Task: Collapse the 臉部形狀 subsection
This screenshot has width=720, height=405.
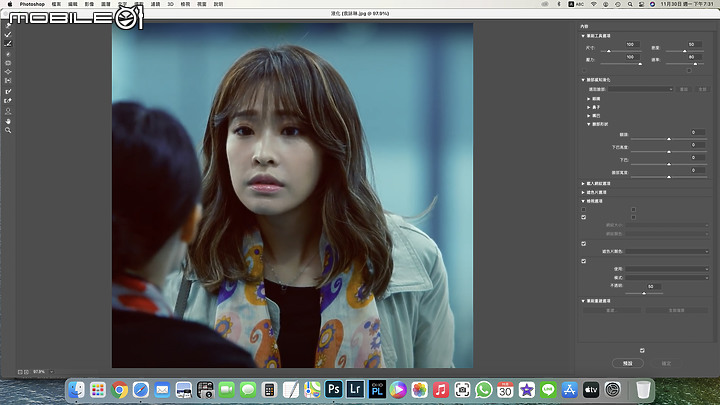Action: pos(588,124)
